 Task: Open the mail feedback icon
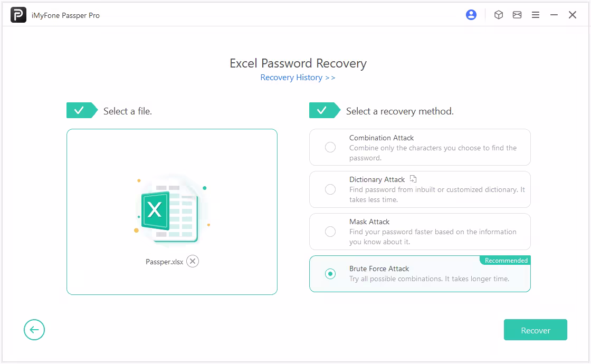point(517,15)
